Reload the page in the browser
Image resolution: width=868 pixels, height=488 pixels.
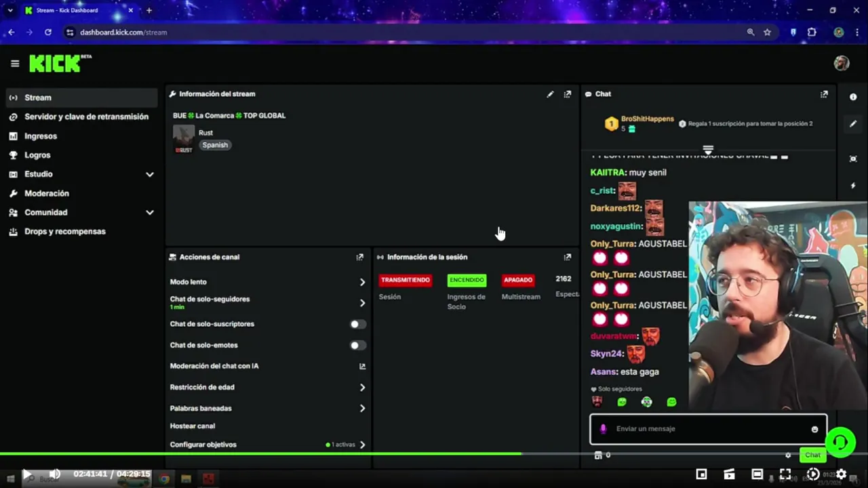[48, 32]
